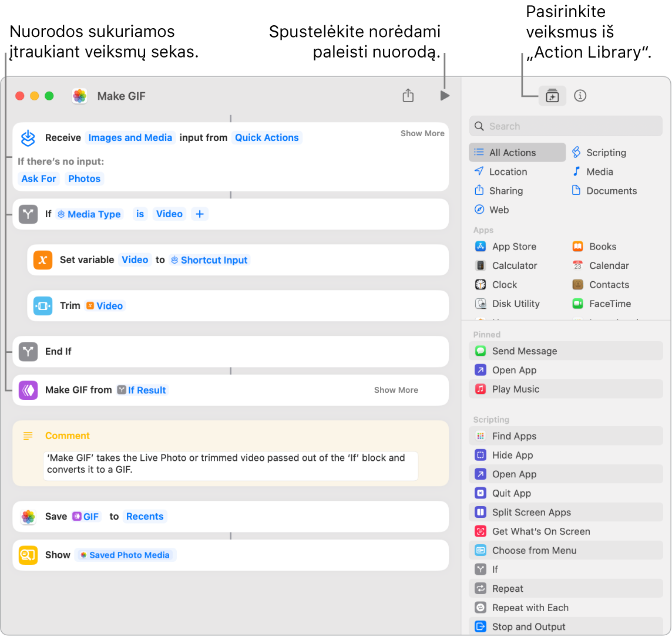Select the Send Message pinned action
Screen dimensions: 672x637
(524, 351)
